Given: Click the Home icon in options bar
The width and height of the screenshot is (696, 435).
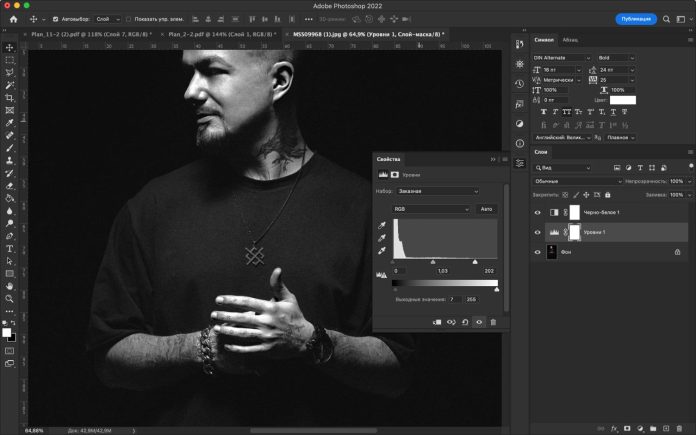Looking at the screenshot, I should 13,19.
